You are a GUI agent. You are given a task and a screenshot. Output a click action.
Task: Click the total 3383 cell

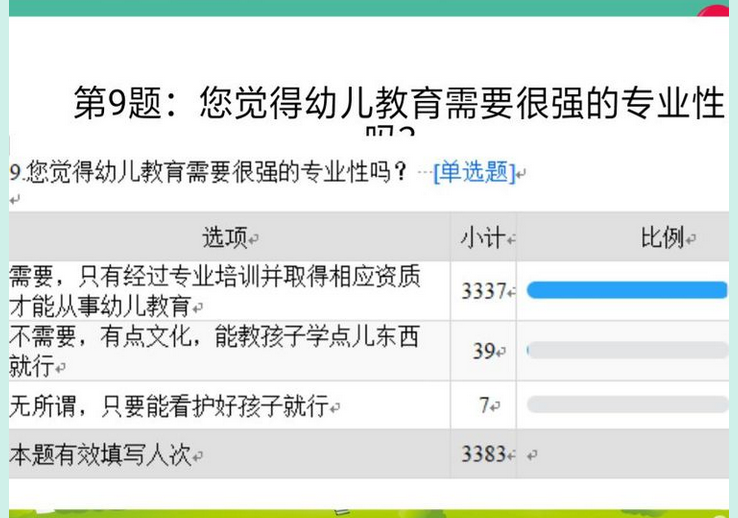(x=484, y=454)
